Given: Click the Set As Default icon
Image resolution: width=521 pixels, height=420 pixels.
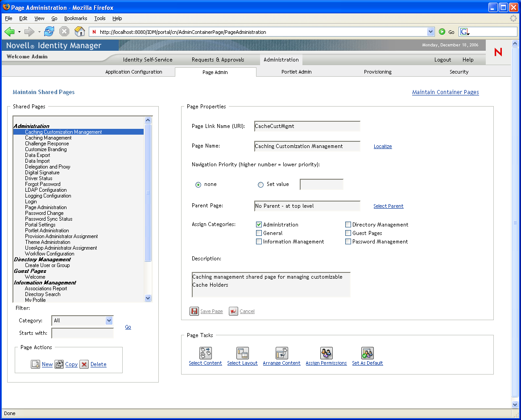Looking at the screenshot, I should pyautogui.click(x=367, y=353).
